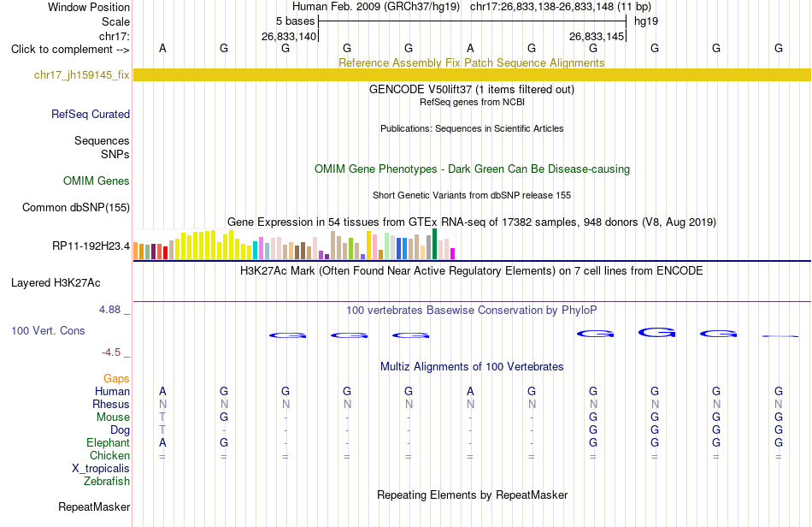Click the Zebrafish species label
This screenshot has height=527, width=812.
tap(107, 482)
